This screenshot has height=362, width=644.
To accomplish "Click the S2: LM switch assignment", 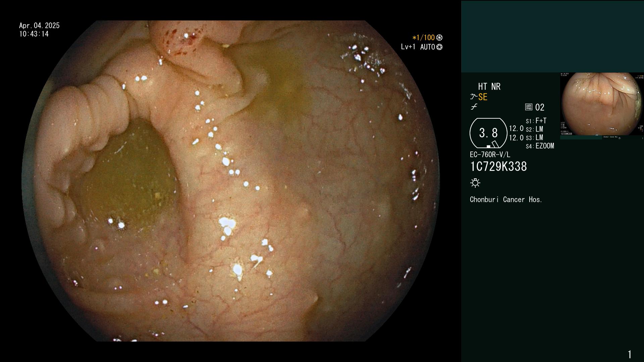I will coord(534,129).
